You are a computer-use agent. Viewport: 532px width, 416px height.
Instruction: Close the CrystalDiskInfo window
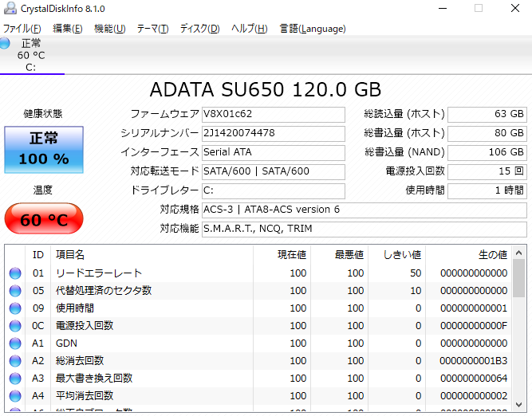point(515,8)
